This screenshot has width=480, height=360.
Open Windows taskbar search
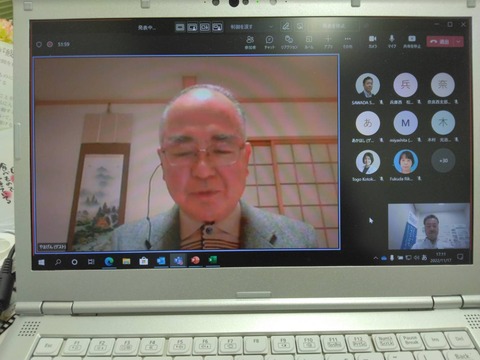58,262
